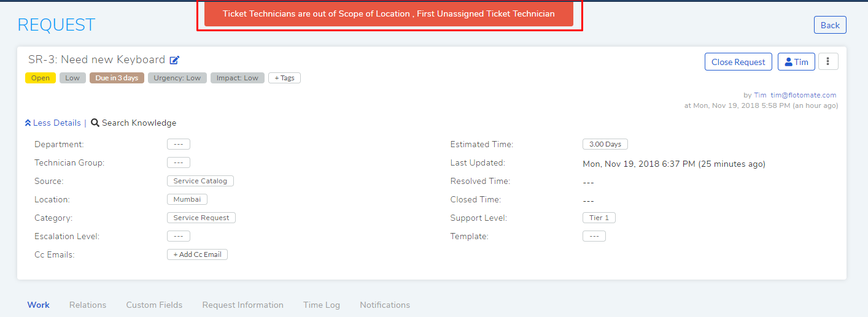Click the SR-3: Need new Keyboard title
The height and width of the screenshot is (317, 868).
[x=97, y=59]
